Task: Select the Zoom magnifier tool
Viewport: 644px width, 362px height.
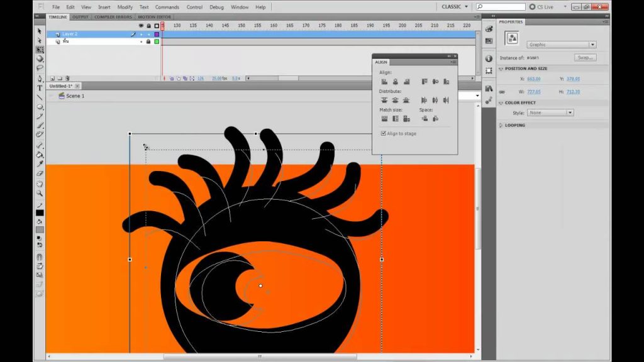Action: pyautogui.click(x=40, y=193)
